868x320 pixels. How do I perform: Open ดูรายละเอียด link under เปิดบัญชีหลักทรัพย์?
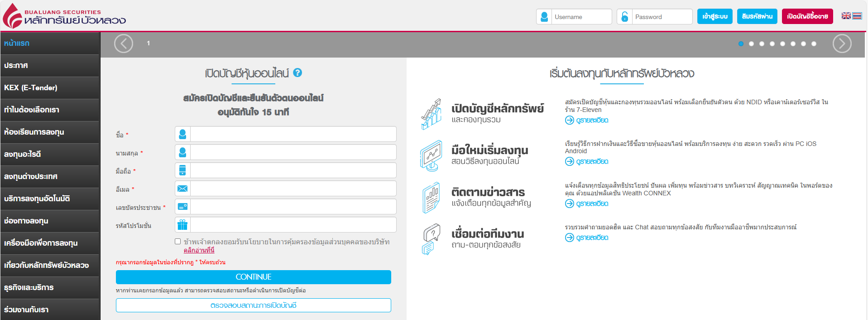pyautogui.click(x=592, y=120)
